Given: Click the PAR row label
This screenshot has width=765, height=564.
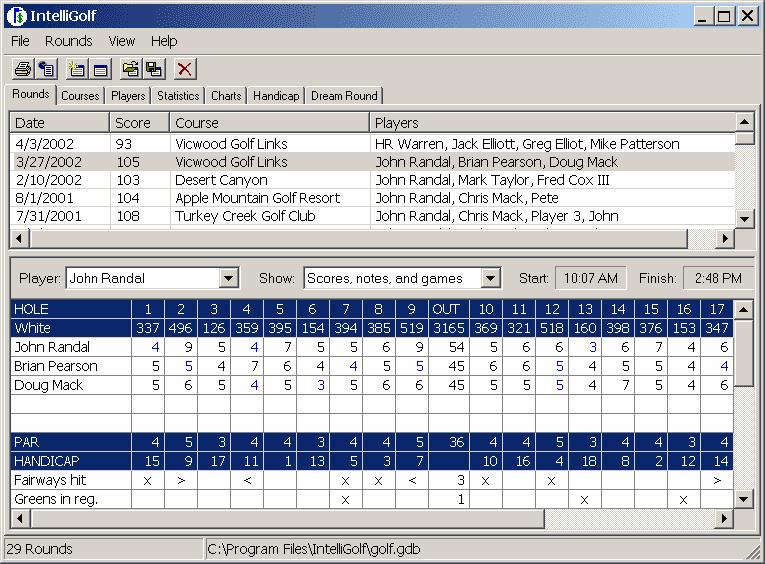Looking at the screenshot, I should coord(26,442).
